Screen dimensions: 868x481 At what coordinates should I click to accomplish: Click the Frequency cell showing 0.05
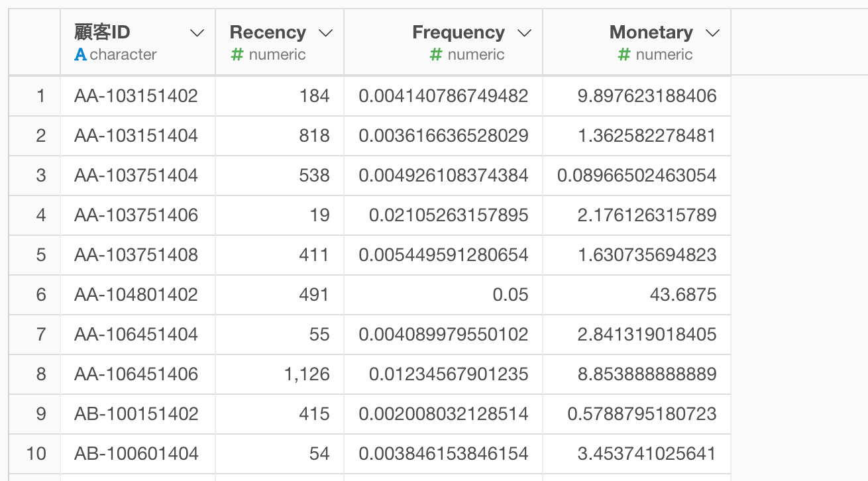point(443,295)
